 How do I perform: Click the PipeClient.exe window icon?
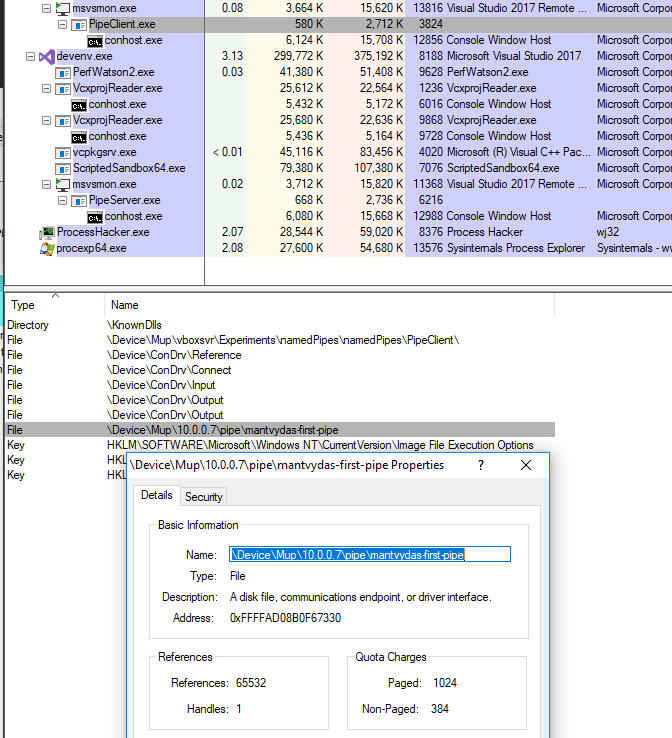pos(79,24)
